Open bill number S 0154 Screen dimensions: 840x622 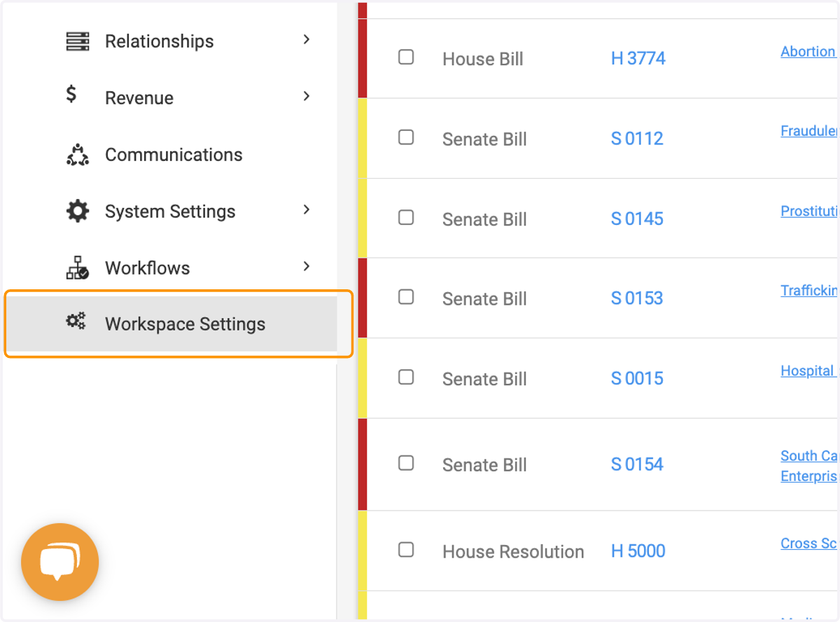click(637, 464)
